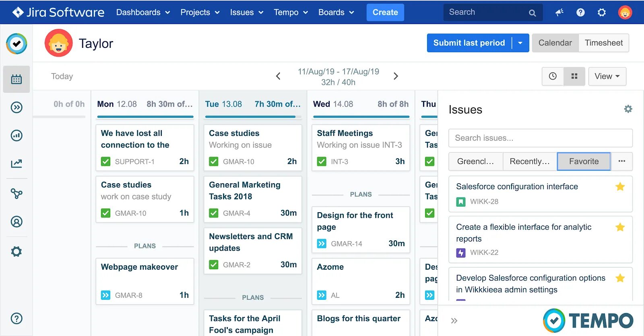Screen dimensions: 644x336
Task: Select My Work calendar icon in sidebar
Action: [x=17, y=79]
